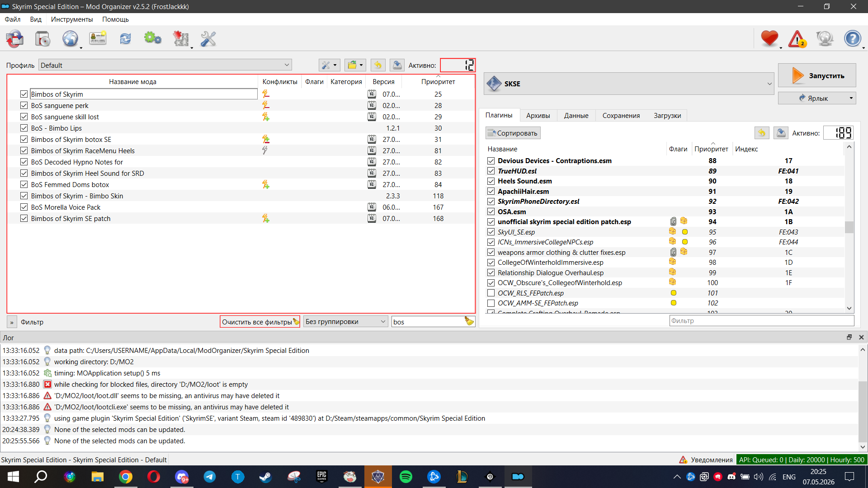Open the Executables gears icon

[153, 39]
